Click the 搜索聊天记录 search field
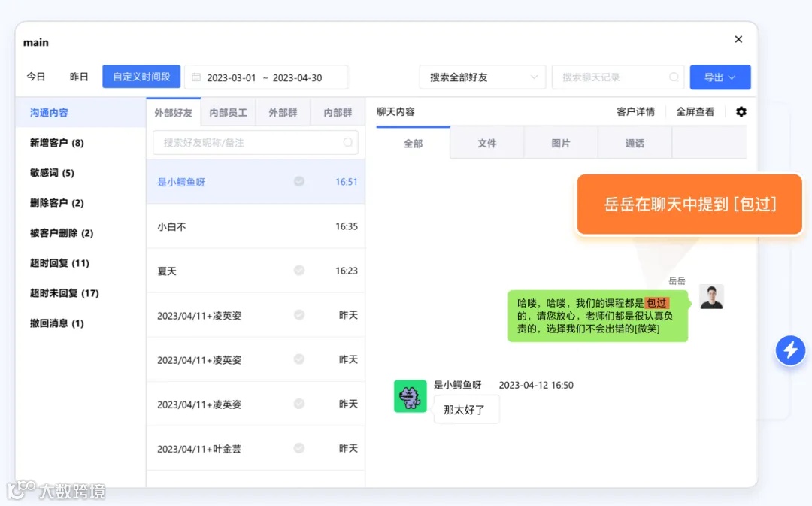The height and width of the screenshot is (506, 812). click(x=618, y=77)
